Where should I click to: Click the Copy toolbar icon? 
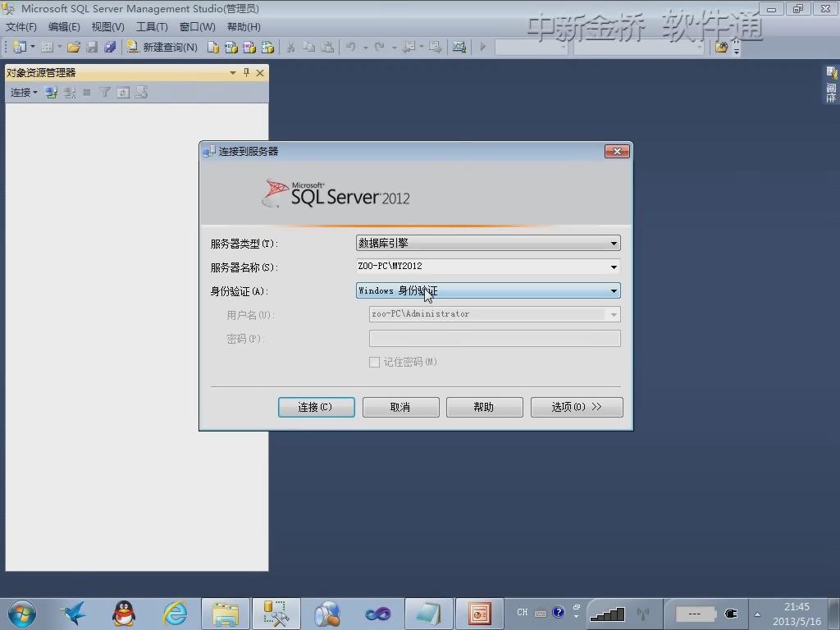(309, 47)
